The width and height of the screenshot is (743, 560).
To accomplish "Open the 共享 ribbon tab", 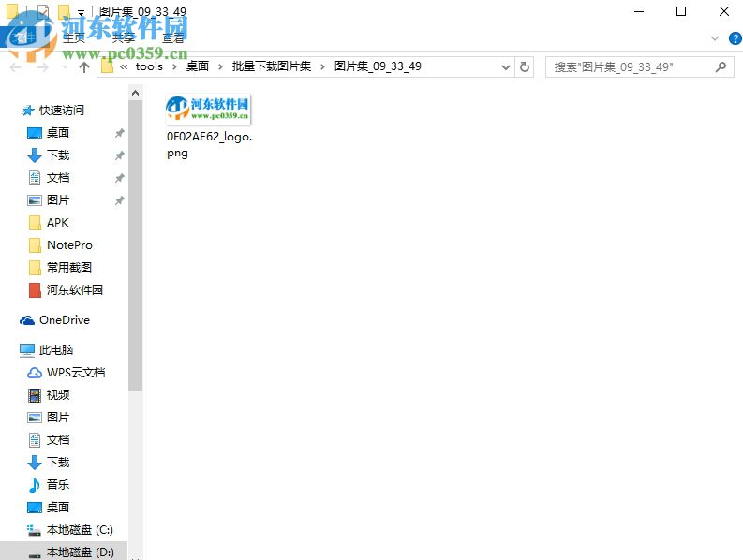I will click(x=123, y=38).
